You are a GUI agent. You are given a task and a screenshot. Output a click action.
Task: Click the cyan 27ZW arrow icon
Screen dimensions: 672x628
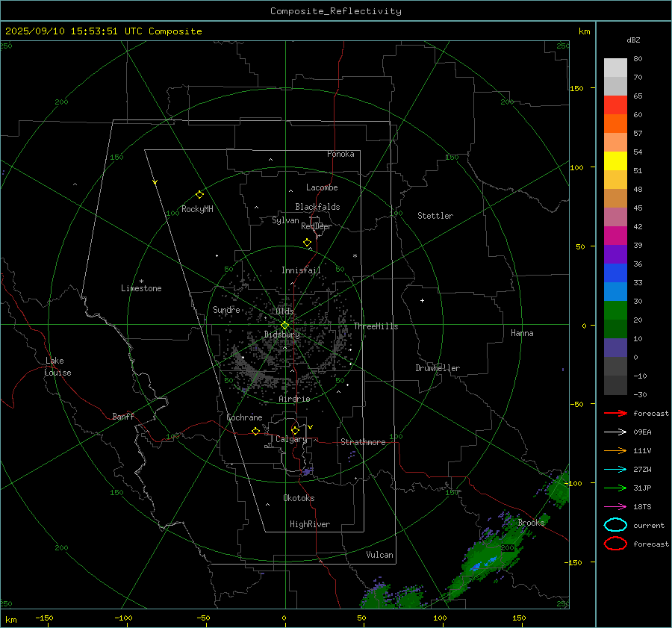(615, 470)
